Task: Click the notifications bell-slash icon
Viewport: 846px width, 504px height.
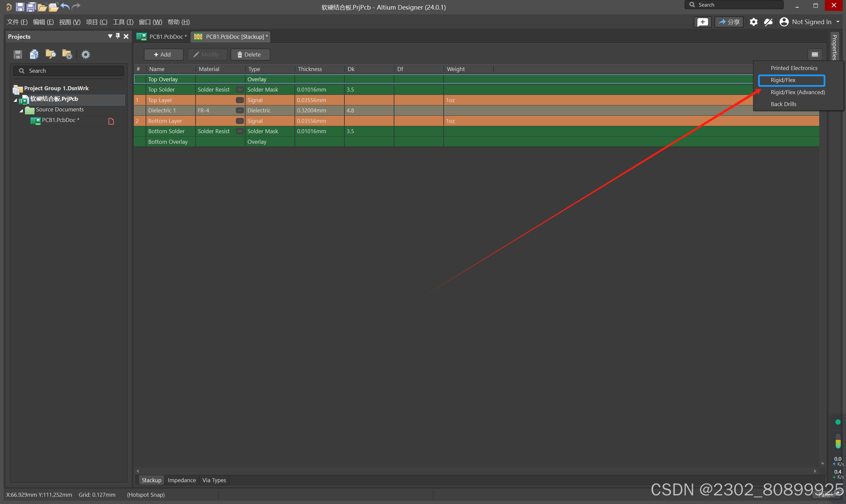Action: (x=769, y=22)
